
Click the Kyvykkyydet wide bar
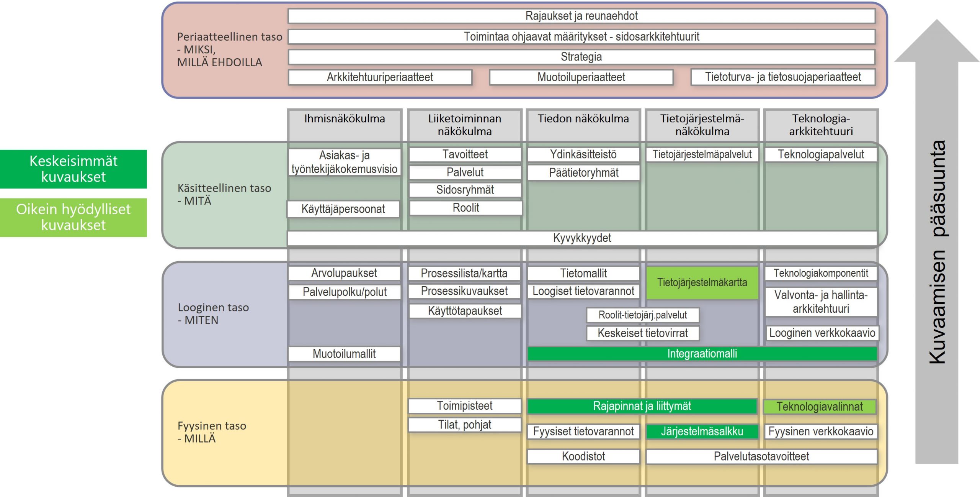coord(582,238)
